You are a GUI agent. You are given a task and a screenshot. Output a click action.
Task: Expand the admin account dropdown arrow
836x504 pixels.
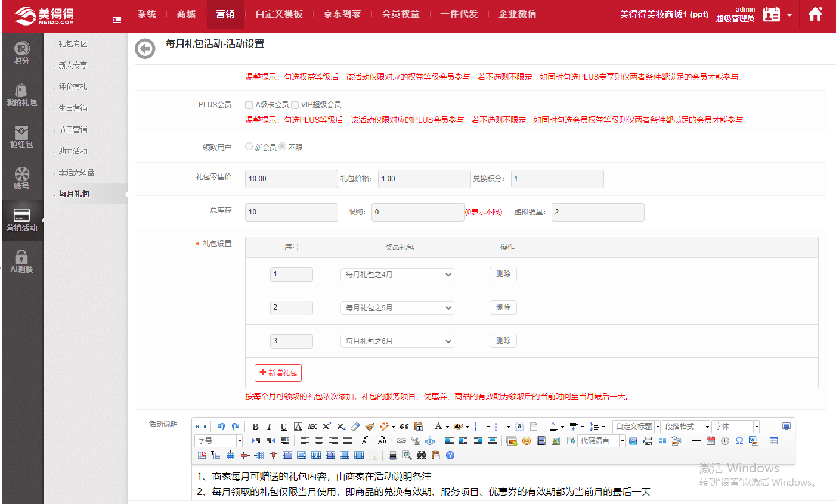pos(789,15)
